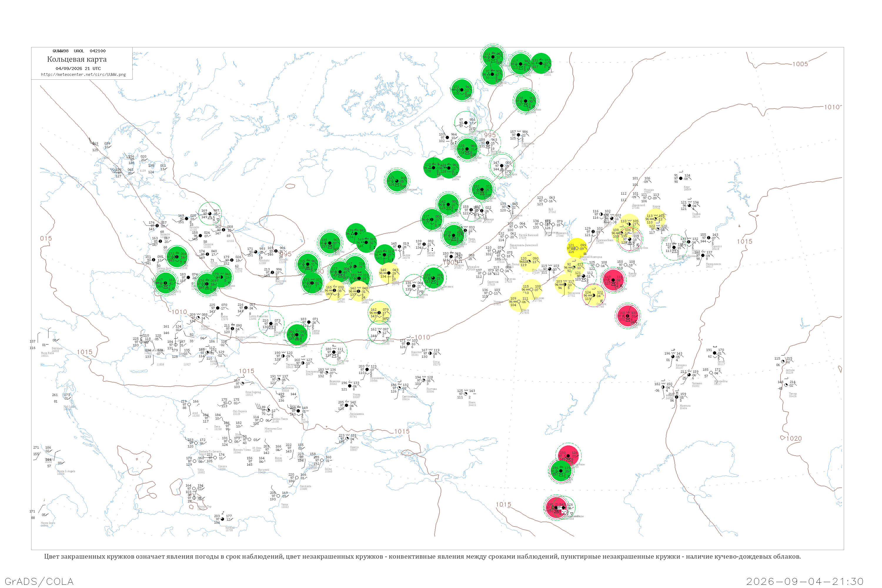Viewport: 882px width, 588px height.
Task: Click the 995 isobar label near Вытегра
Action: [x=490, y=135]
